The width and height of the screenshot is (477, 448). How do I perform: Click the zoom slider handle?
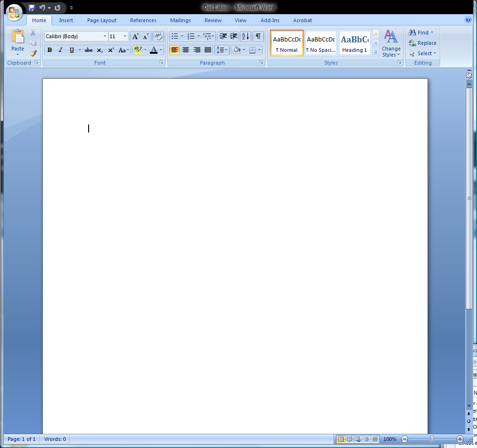coord(432,439)
